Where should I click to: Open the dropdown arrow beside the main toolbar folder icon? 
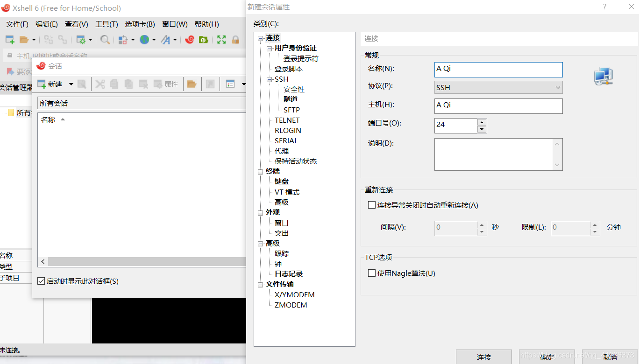pos(34,40)
